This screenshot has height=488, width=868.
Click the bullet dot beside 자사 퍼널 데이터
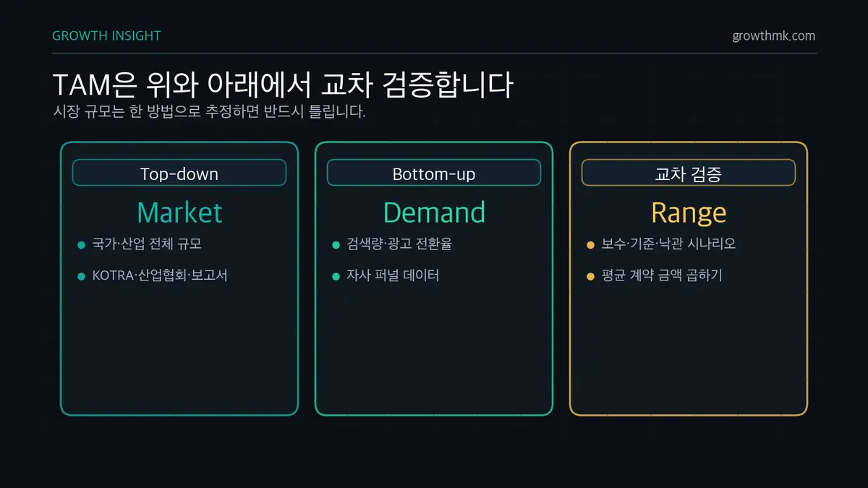[336, 276]
